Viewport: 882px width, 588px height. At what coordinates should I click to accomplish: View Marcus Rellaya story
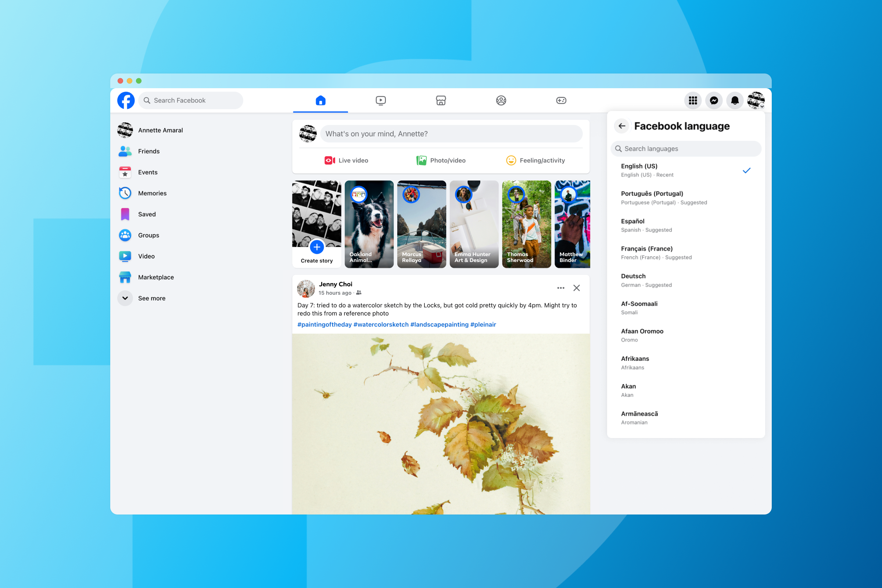[422, 224]
